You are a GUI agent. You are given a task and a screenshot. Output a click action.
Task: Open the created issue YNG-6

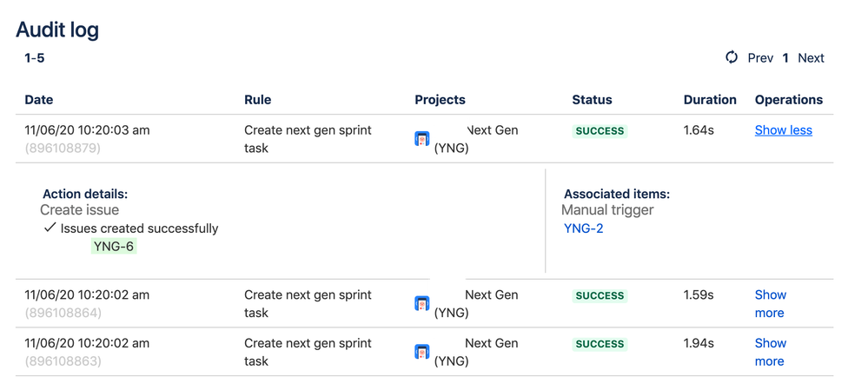pyautogui.click(x=114, y=247)
